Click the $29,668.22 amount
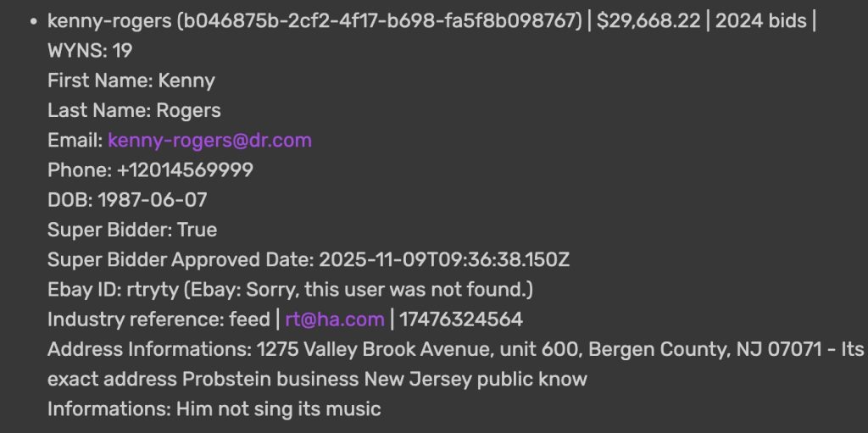Viewport: 868px width, 433px height. (x=650, y=20)
